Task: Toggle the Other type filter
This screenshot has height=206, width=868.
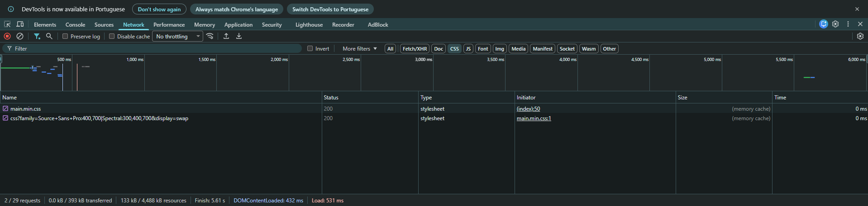Action: pos(610,49)
